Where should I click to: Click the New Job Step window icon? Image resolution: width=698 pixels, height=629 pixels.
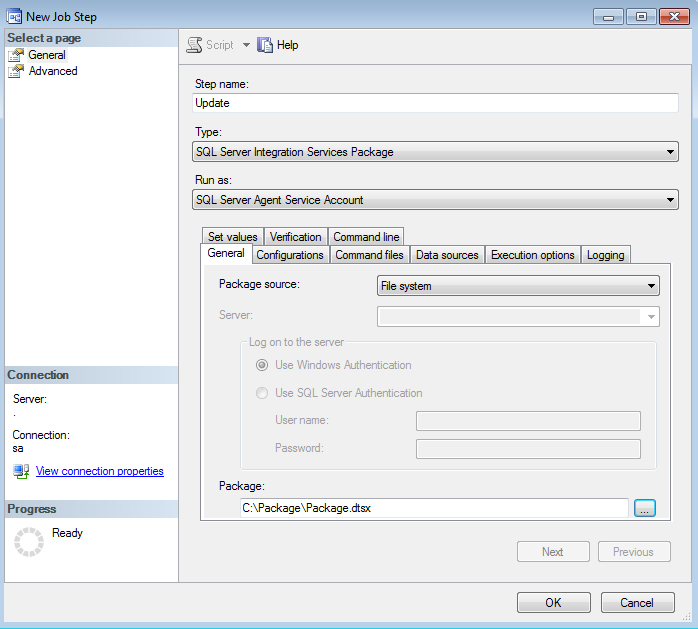tap(14, 16)
